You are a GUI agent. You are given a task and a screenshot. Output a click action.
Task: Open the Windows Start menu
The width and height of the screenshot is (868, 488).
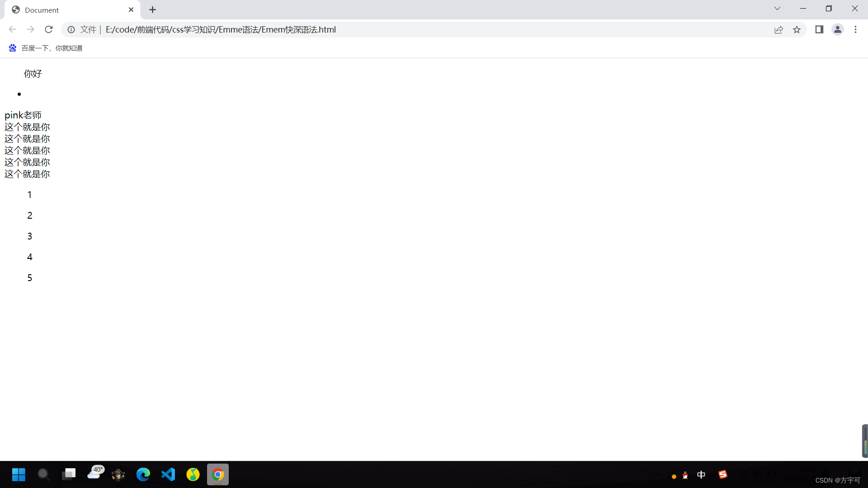(19, 474)
